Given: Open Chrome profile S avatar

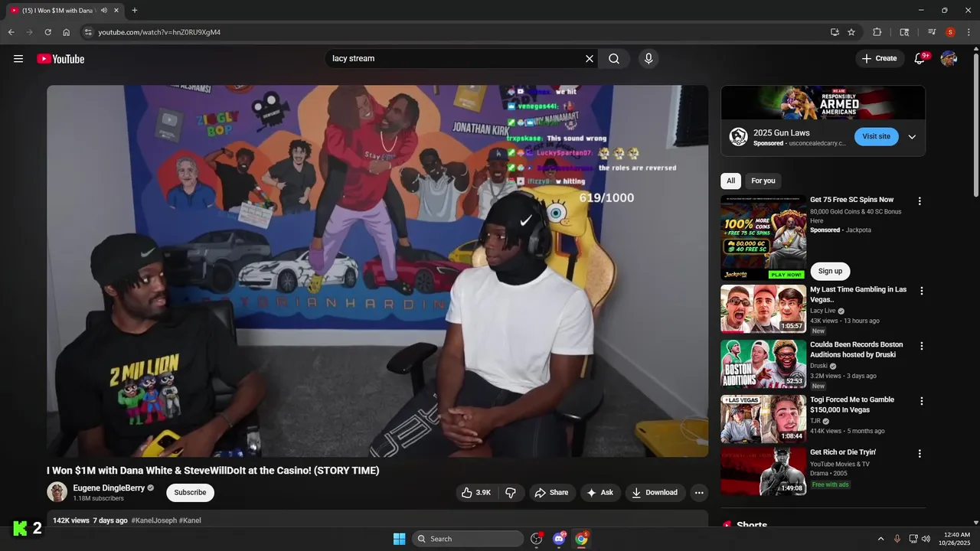Looking at the screenshot, I should pyautogui.click(x=950, y=32).
